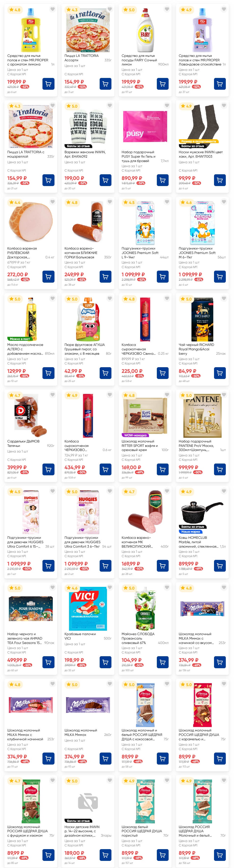Favorite the AHMAD TEA Four Seasons set
242x868 pixels.
[53, 587]
